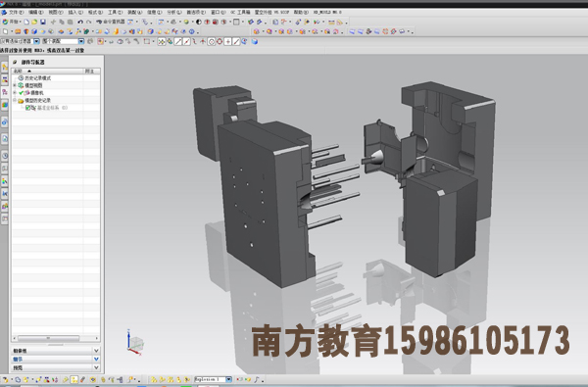This screenshot has width=588, height=387.
Task: Open the 编辑 (Edit) menu
Action: click(x=36, y=13)
